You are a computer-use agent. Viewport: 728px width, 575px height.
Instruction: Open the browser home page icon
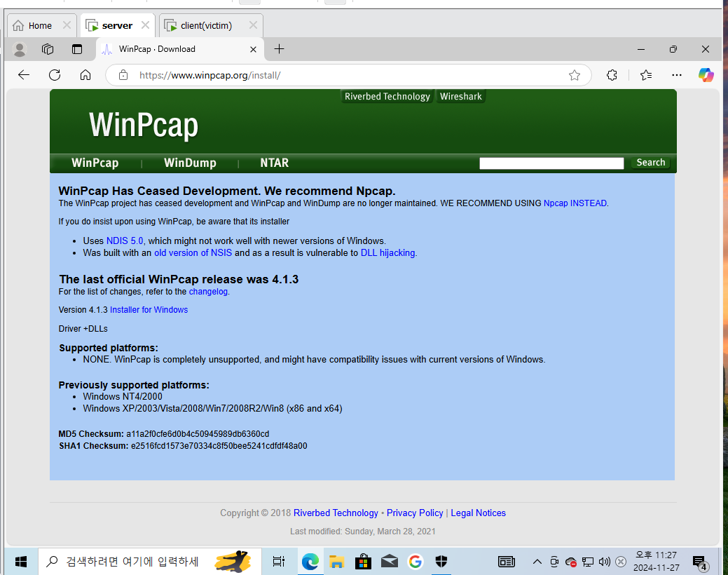coord(85,75)
